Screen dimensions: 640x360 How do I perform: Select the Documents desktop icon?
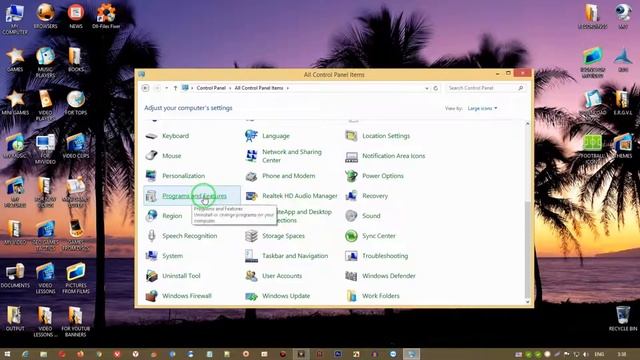pyautogui.click(x=15, y=276)
